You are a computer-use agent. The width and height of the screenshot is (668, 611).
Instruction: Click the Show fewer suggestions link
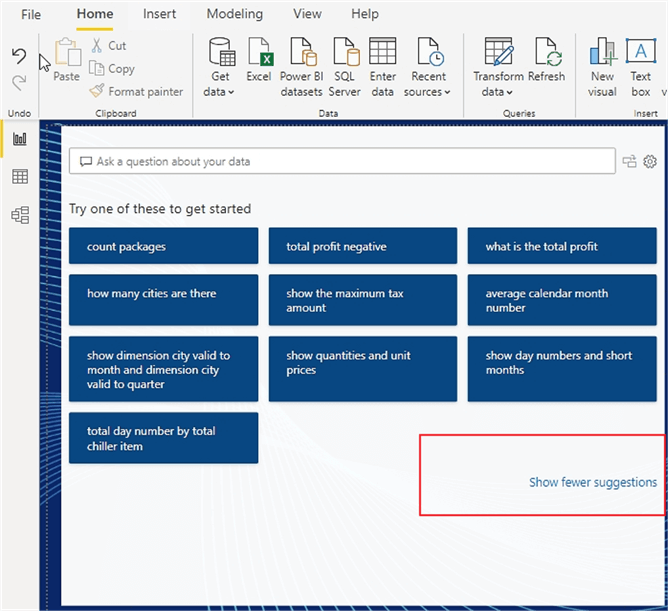coord(593,482)
